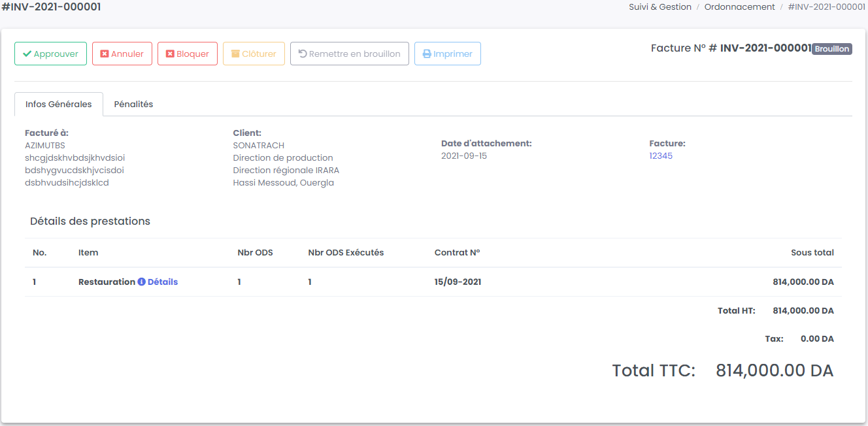Click the contract number 15/09-2021 cell
The width and height of the screenshot is (868, 426).
(458, 282)
